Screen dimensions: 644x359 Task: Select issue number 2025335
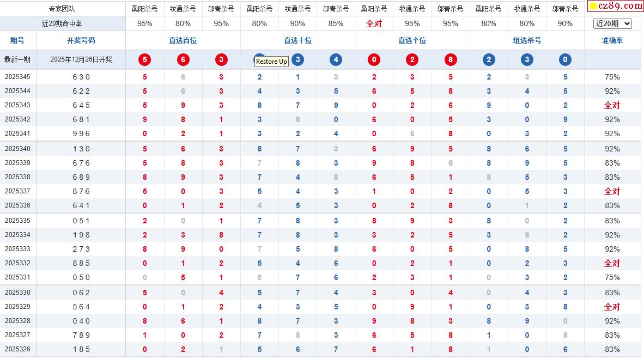17,221
